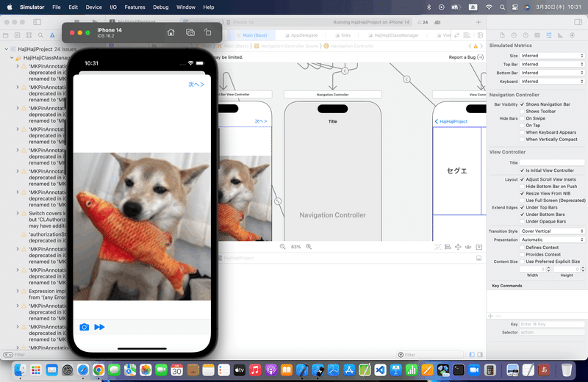Image resolution: width=588 pixels, height=382 pixels.
Task: Open the Simulator Device menu
Action: tap(93, 7)
